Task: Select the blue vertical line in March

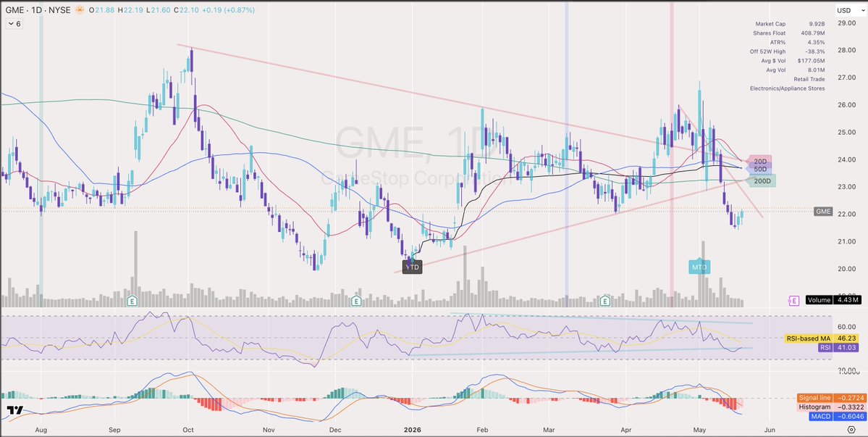Action: point(566,154)
